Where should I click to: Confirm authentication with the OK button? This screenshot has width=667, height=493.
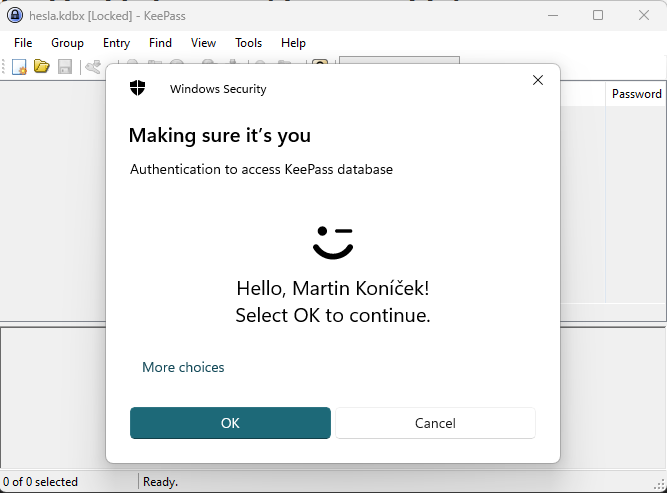(x=230, y=423)
